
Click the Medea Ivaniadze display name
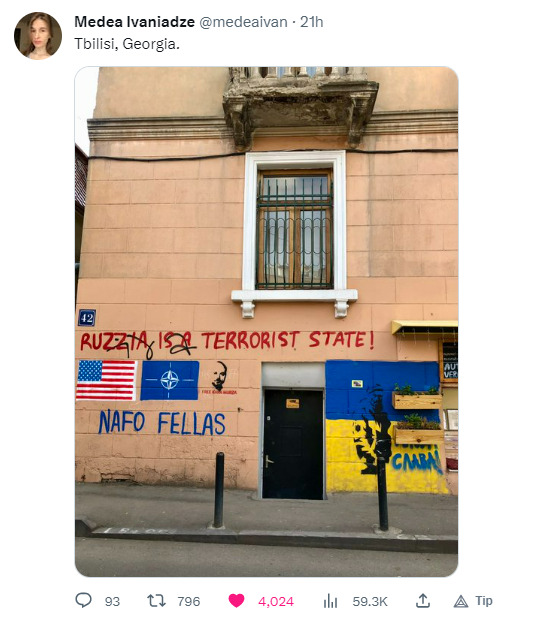(134, 22)
